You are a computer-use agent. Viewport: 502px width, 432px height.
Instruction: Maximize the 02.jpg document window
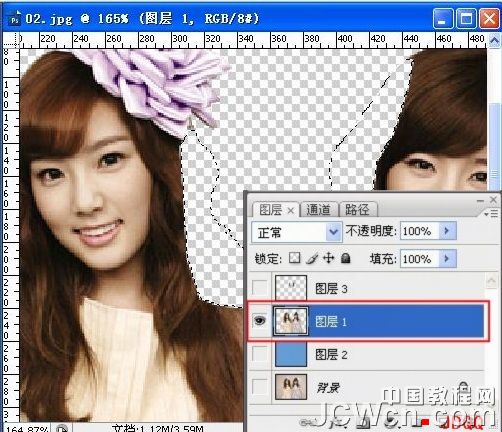466,19
